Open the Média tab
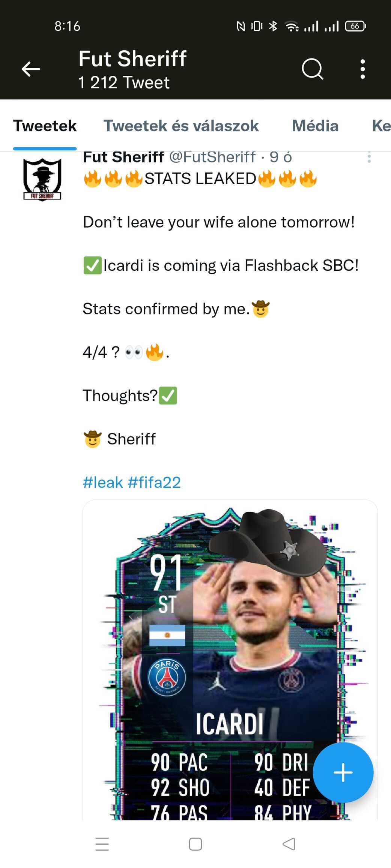 point(315,126)
